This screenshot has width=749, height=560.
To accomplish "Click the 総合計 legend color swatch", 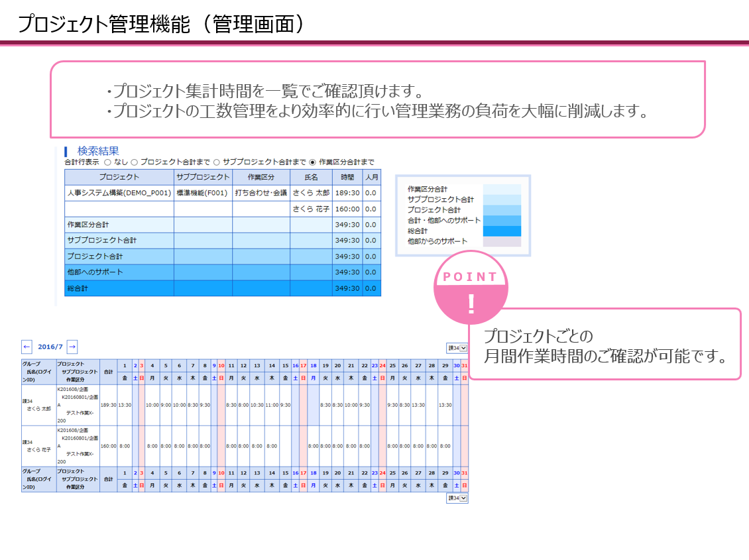I will 502,231.
